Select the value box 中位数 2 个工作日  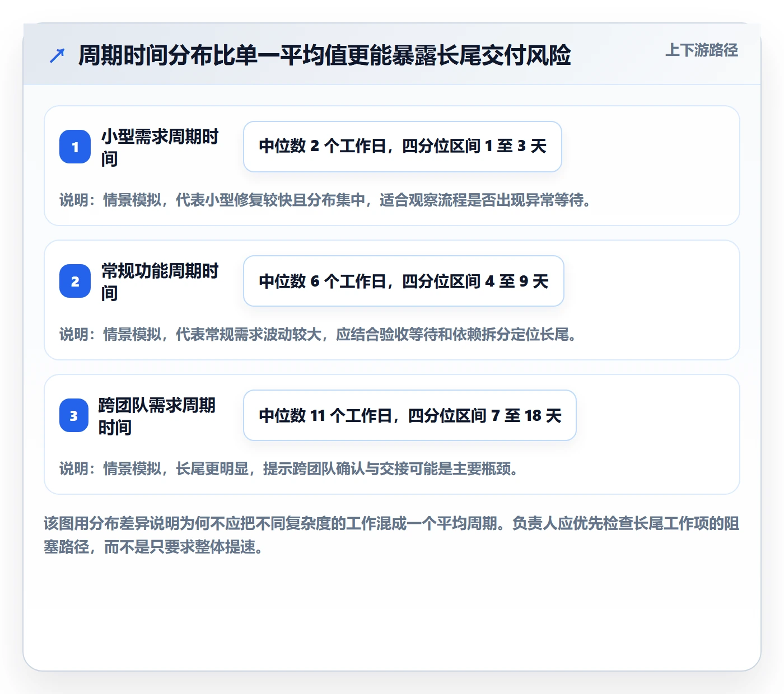pos(403,147)
